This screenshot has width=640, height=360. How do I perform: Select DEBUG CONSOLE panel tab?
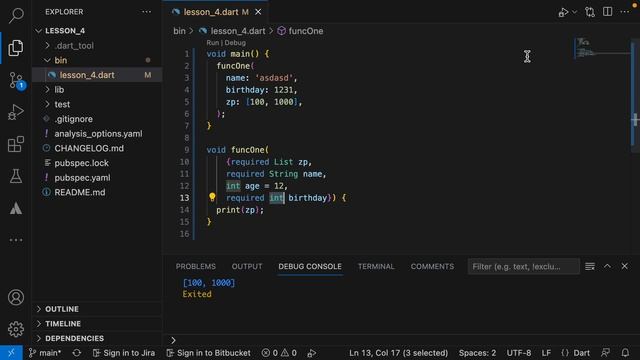(x=310, y=267)
